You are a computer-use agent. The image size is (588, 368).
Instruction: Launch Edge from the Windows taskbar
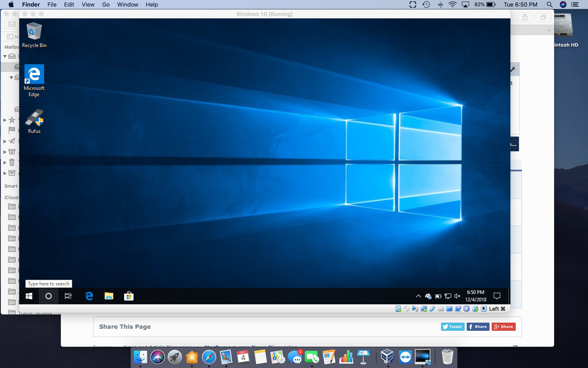[89, 296]
